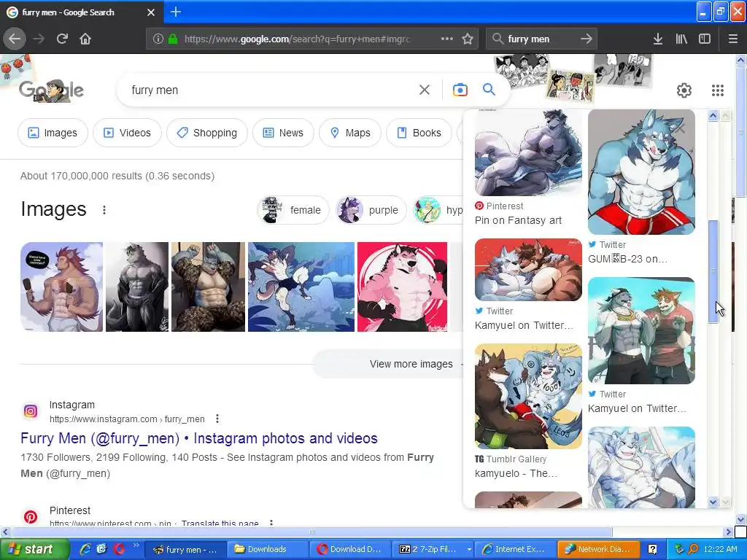Viewport: 747px width, 560px height.
Task: Submit the toolbar search with the arrow
Action: tap(587, 39)
